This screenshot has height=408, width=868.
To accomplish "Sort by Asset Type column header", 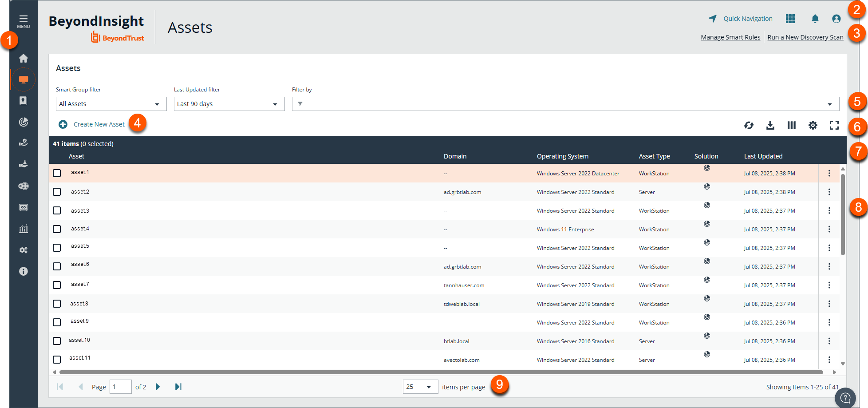I will [655, 156].
